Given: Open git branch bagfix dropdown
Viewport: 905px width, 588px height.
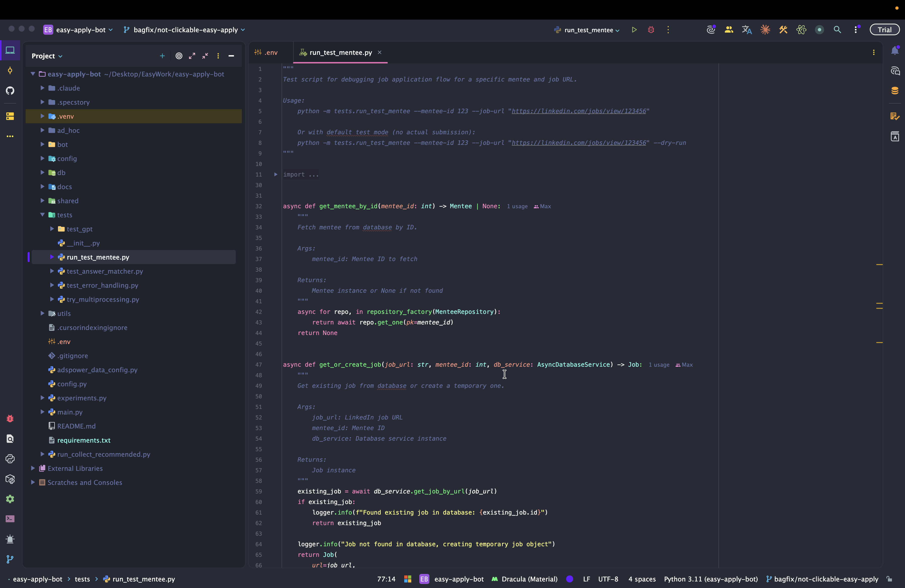Looking at the screenshot, I should [x=186, y=30].
